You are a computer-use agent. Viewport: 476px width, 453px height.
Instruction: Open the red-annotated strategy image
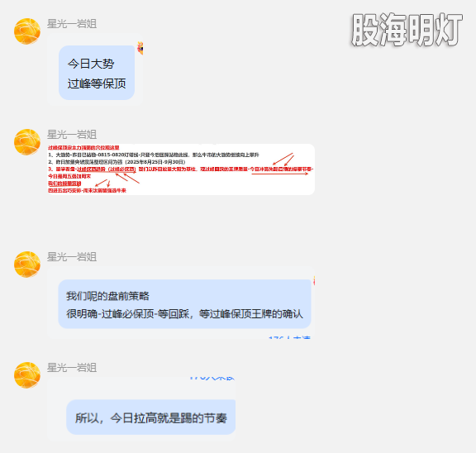click(x=181, y=169)
